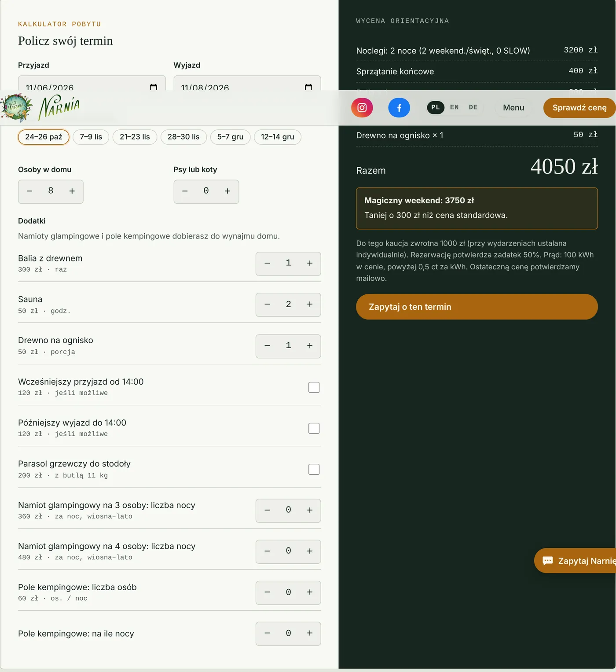Choose the 21–23 lis weekend chip
This screenshot has width=616, height=672.
(x=135, y=137)
